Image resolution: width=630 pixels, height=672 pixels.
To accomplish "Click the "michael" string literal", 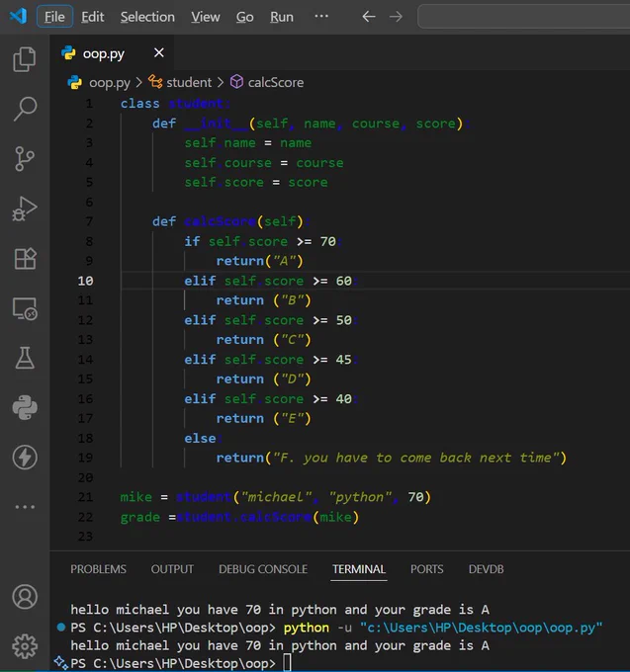I will (x=277, y=497).
